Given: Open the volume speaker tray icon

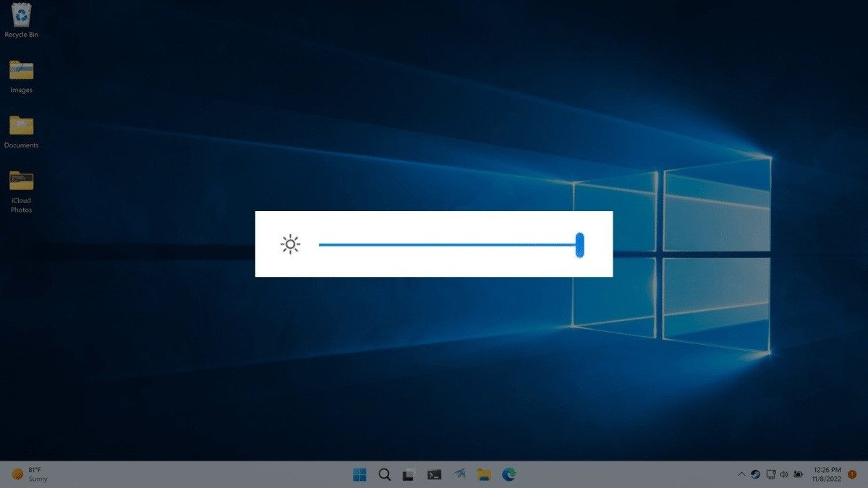Looking at the screenshot, I should click(784, 474).
